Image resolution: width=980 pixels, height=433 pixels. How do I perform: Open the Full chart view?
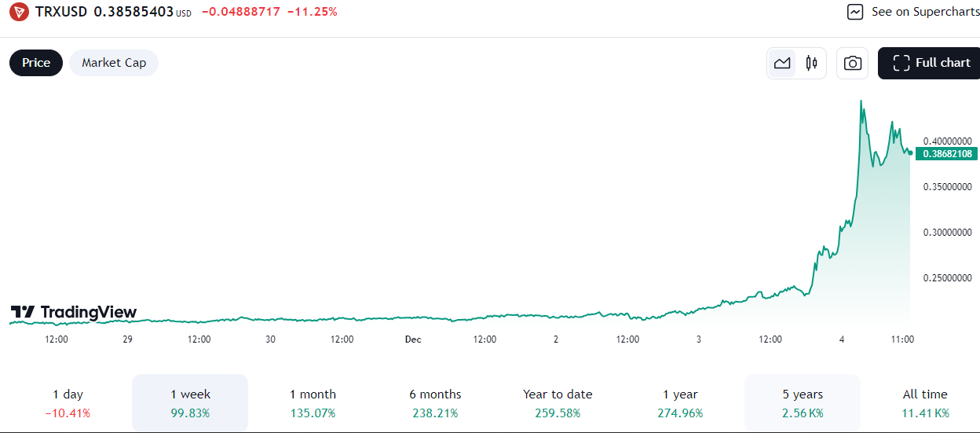[931, 63]
